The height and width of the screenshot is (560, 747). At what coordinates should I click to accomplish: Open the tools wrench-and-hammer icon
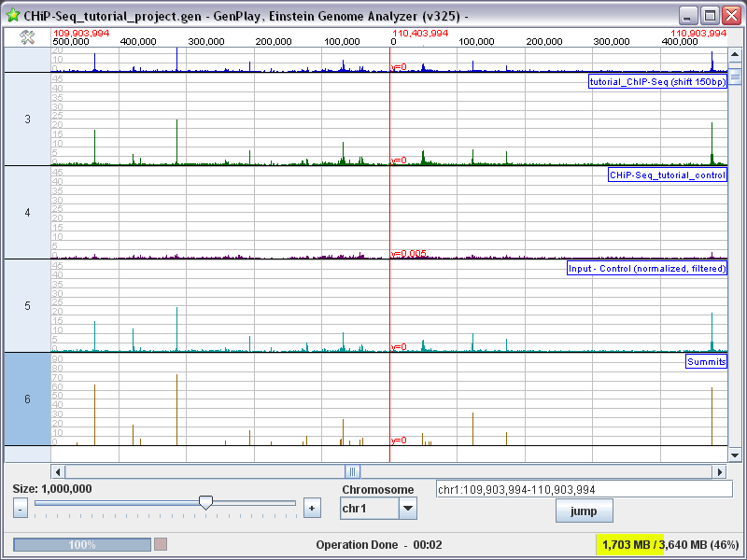tap(27, 37)
